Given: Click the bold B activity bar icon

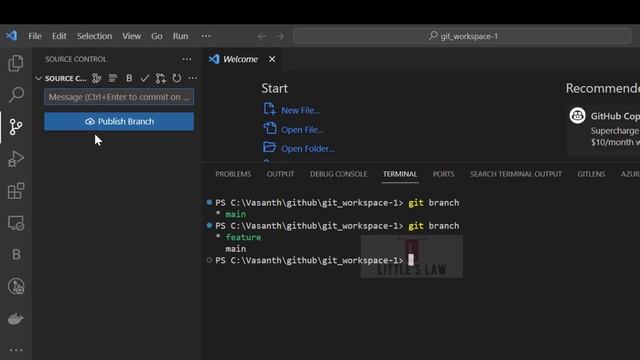Looking at the screenshot, I should pyautogui.click(x=16, y=255).
